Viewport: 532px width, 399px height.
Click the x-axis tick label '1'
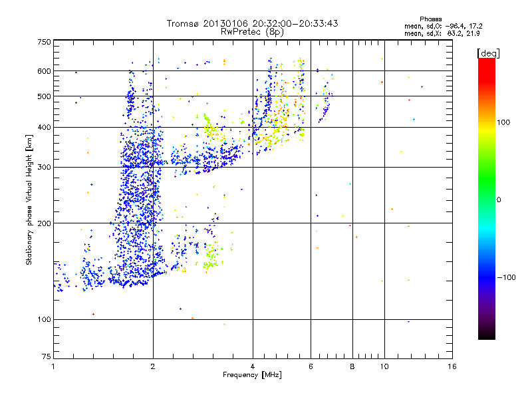coord(53,366)
